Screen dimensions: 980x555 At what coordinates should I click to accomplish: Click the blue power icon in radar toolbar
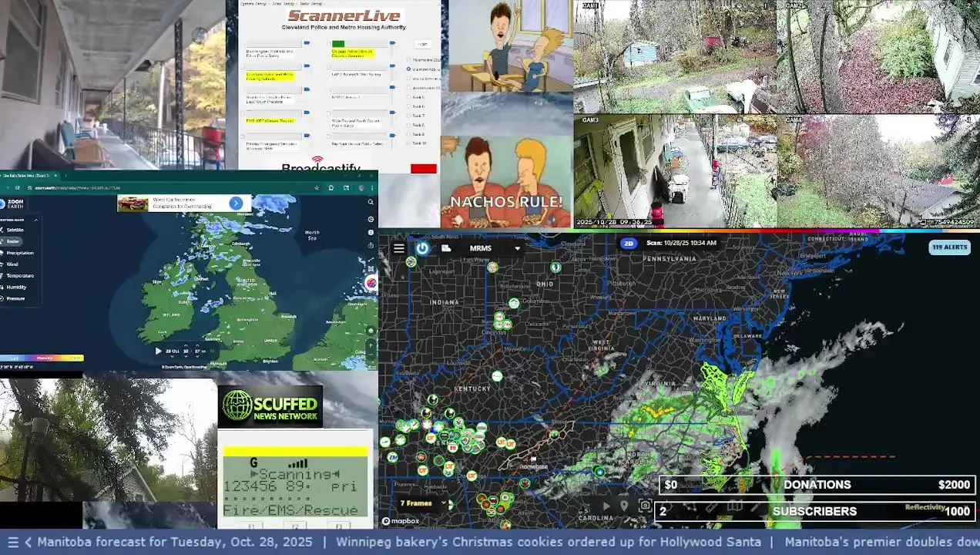click(422, 248)
